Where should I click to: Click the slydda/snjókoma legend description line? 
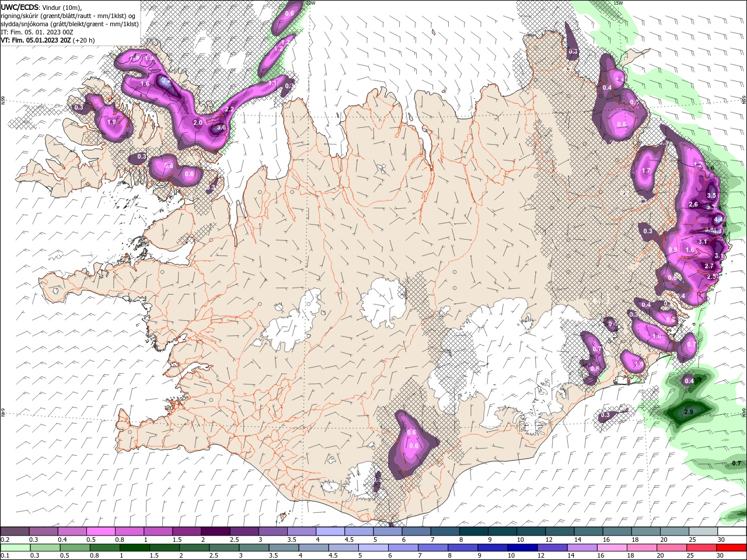(69, 24)
